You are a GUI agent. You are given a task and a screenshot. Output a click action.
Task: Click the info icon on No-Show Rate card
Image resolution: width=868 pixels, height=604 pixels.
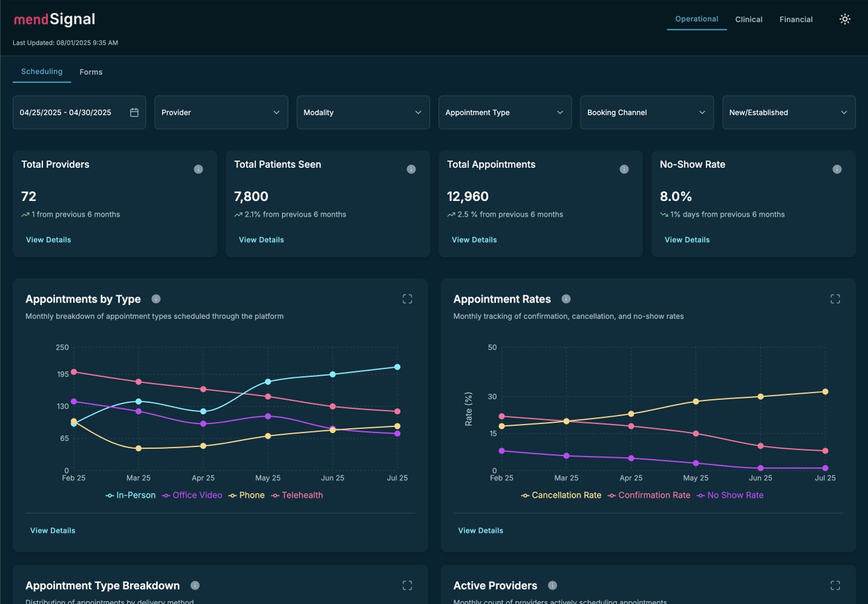(x=837, y=169)
